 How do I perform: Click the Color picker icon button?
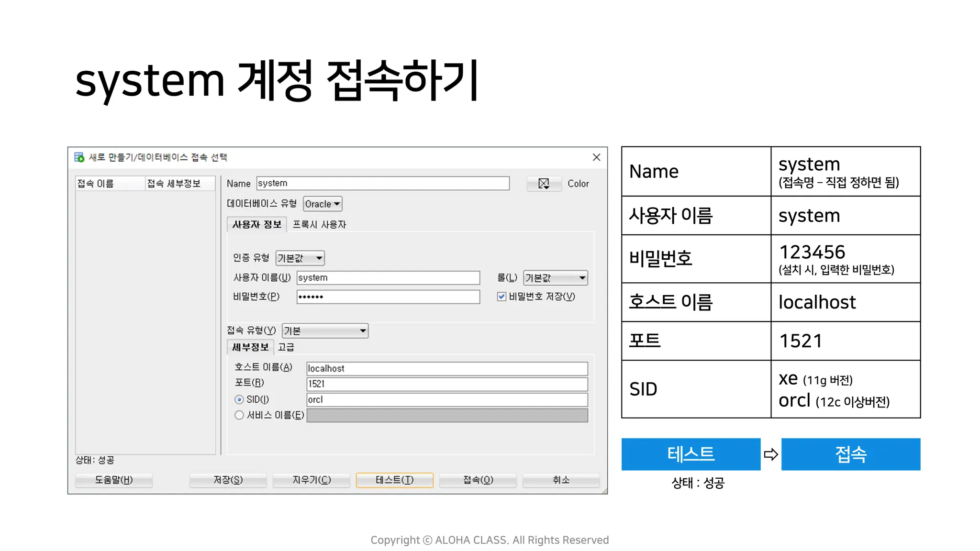click(x=544, y=184)
